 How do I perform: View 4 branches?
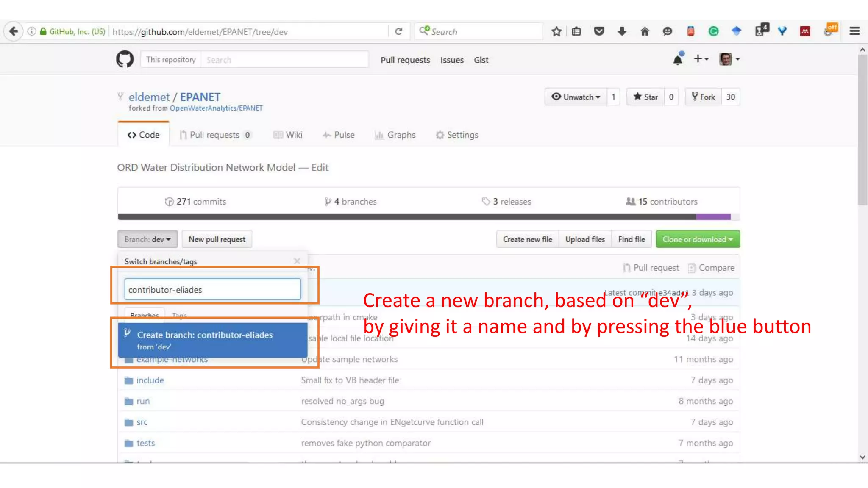(351, 202)
